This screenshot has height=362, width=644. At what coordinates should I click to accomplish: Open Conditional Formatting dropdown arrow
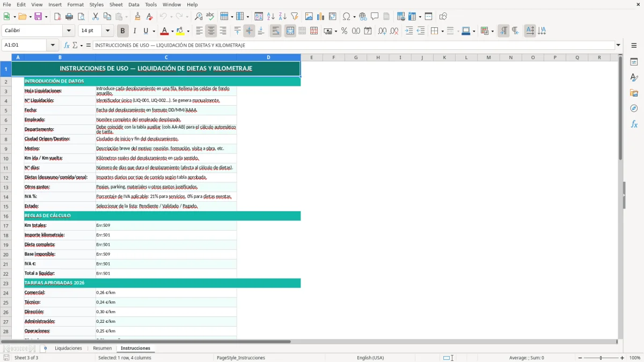tap(492, 31)
